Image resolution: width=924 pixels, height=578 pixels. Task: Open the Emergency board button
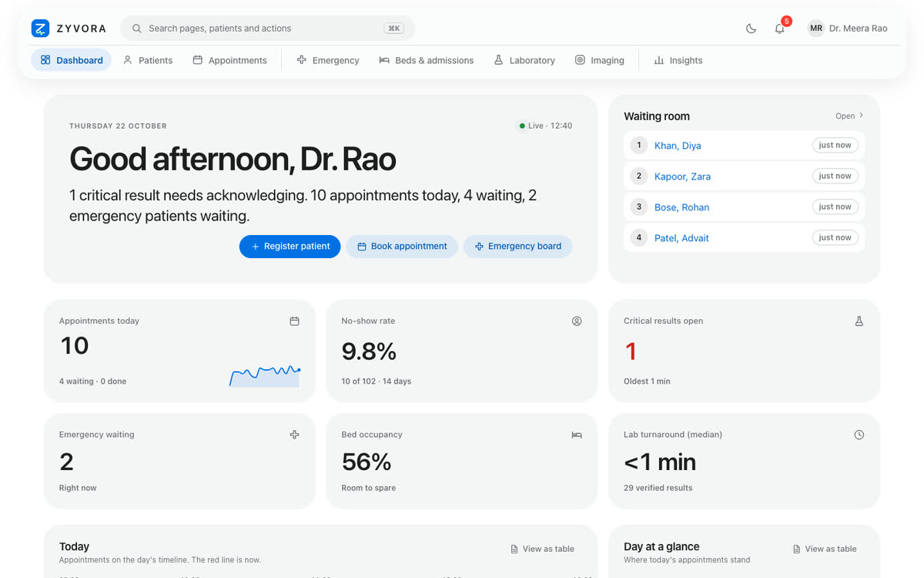(x=517, y=247)
